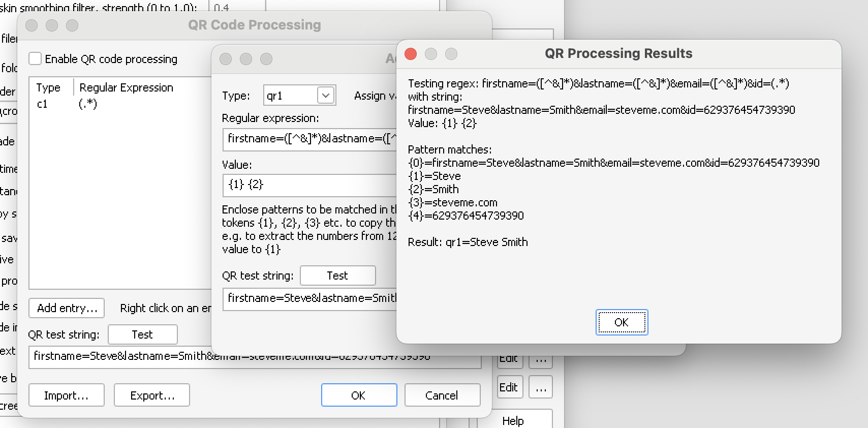Click the Regular Expression column header
This screenshot has width=868, height=428.
pyautogui.click(x=127, y=87)
